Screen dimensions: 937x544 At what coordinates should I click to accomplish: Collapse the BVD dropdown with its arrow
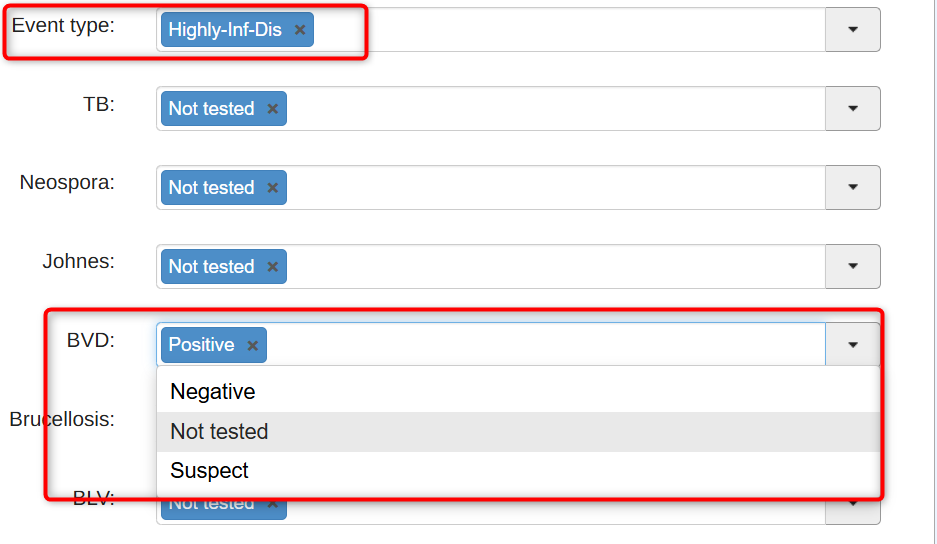click(852, 345)
